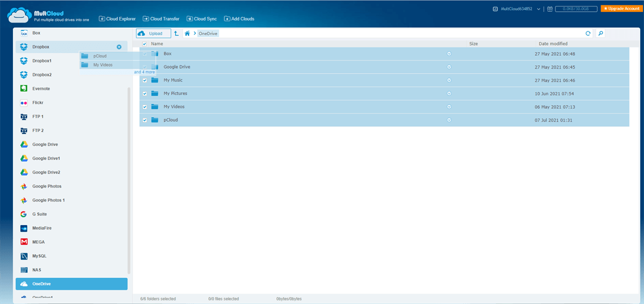Image resolution: width=644 pixels, height=304 pixels.
Task: Select the NAS icon
Action: (24, 270)
